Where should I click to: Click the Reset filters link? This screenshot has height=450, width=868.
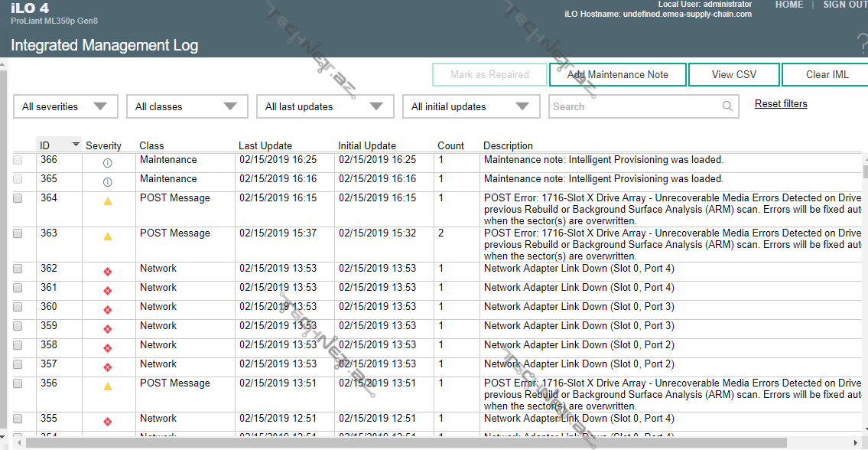781,104
